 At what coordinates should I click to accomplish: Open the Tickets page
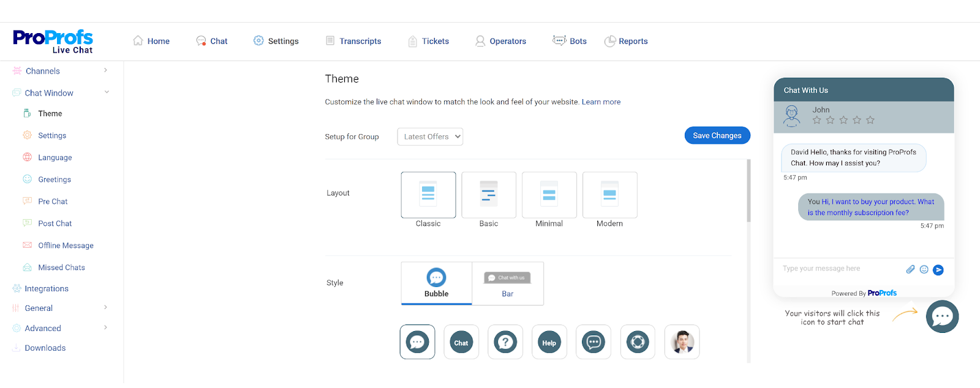click(x=429, y=41)
